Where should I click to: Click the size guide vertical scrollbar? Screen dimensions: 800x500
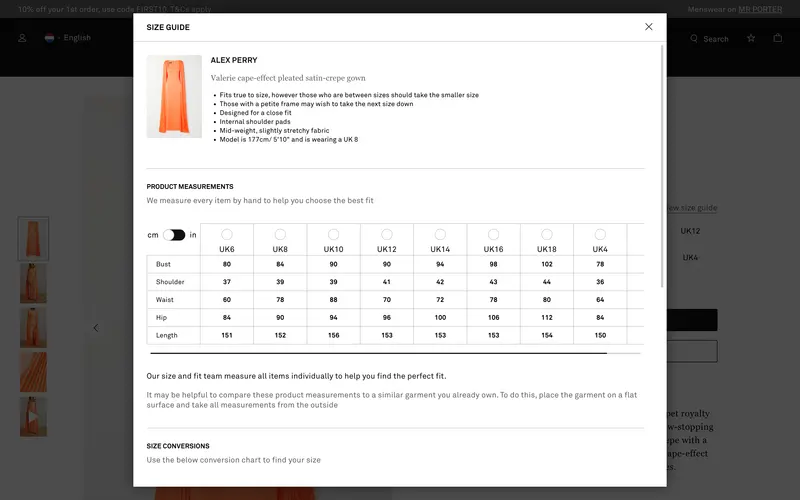click(662, 166)
